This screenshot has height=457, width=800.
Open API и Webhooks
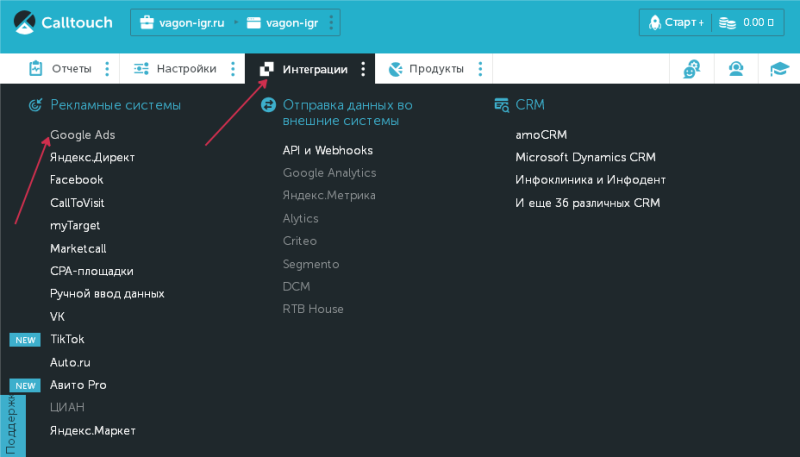click(328, 150)
